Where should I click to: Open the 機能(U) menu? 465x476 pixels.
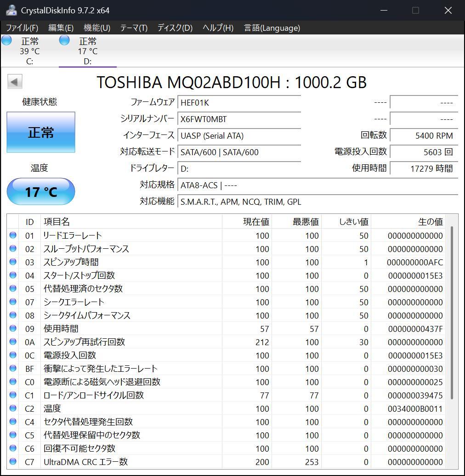(97, 28)
